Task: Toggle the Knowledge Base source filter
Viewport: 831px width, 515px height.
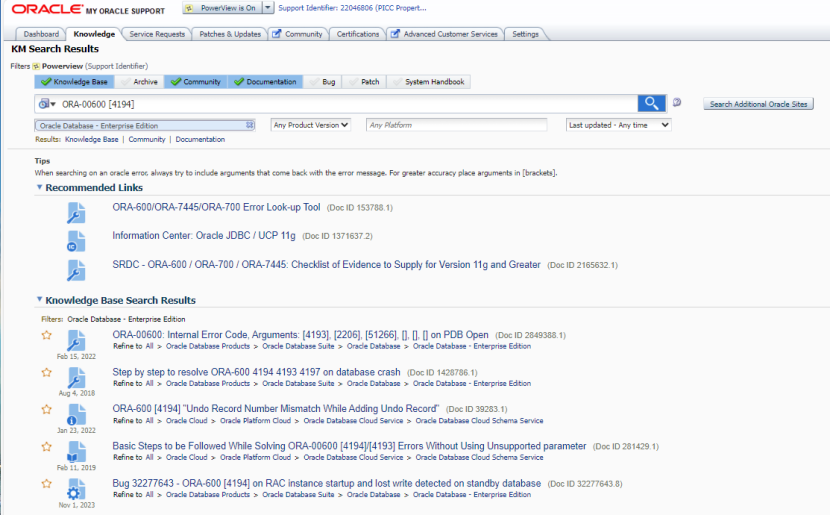Action: (74, 82)
